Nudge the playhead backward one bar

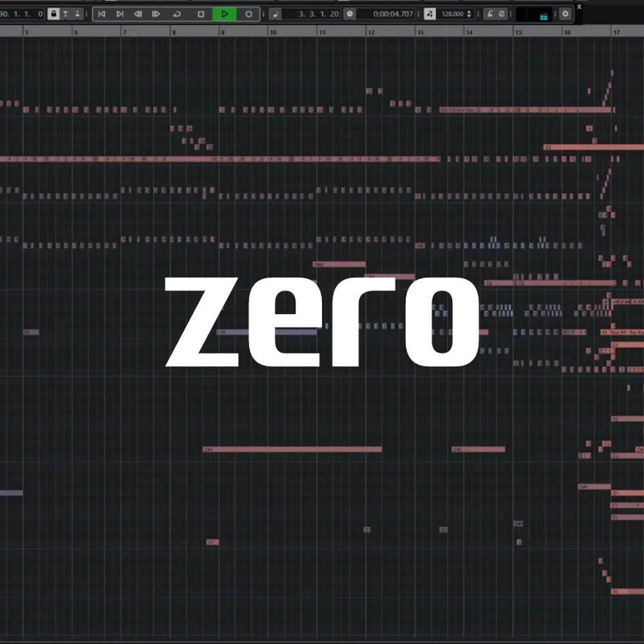(x=138, y=14)
